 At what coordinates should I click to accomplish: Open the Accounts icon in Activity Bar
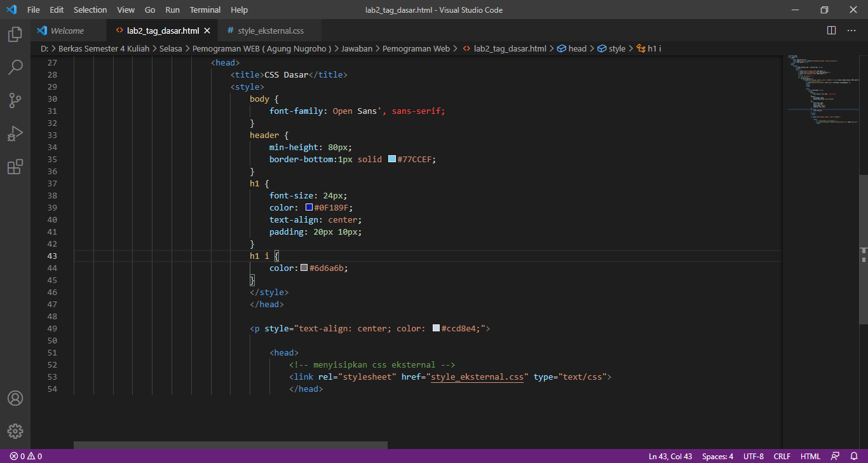click(x=15, y=398)
